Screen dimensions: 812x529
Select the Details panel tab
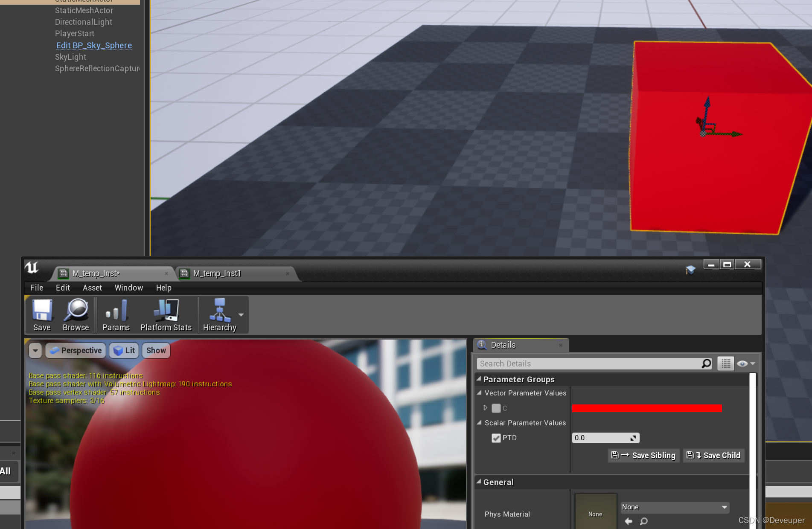(521, 345)
